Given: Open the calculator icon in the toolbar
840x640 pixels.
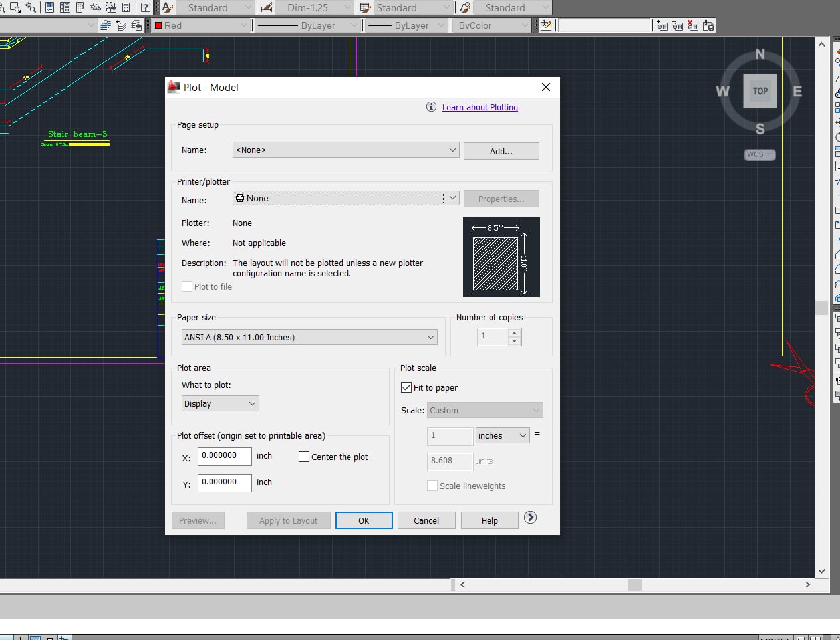Looking at the screenshot, I should (x=126, y=7).
